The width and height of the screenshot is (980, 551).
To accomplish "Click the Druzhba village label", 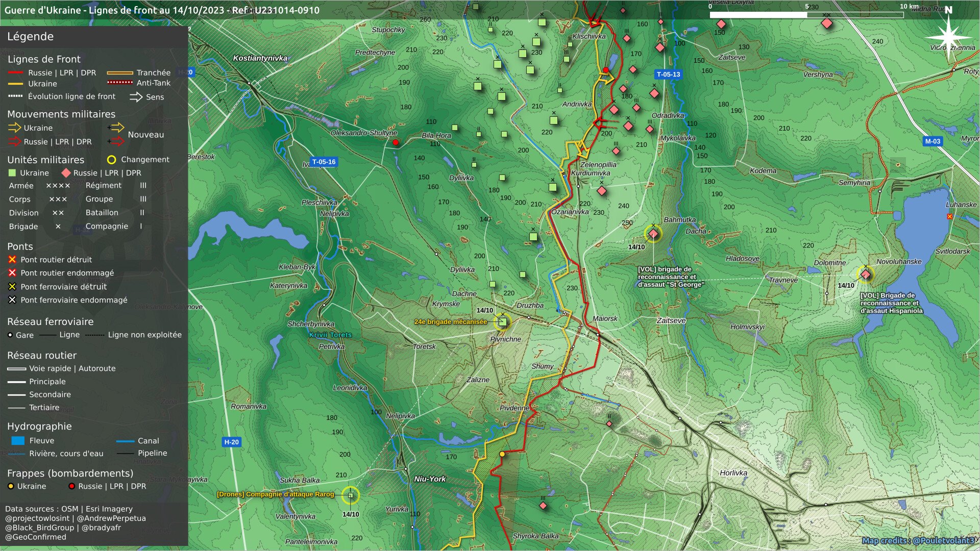I will click(x=530, y=306).
